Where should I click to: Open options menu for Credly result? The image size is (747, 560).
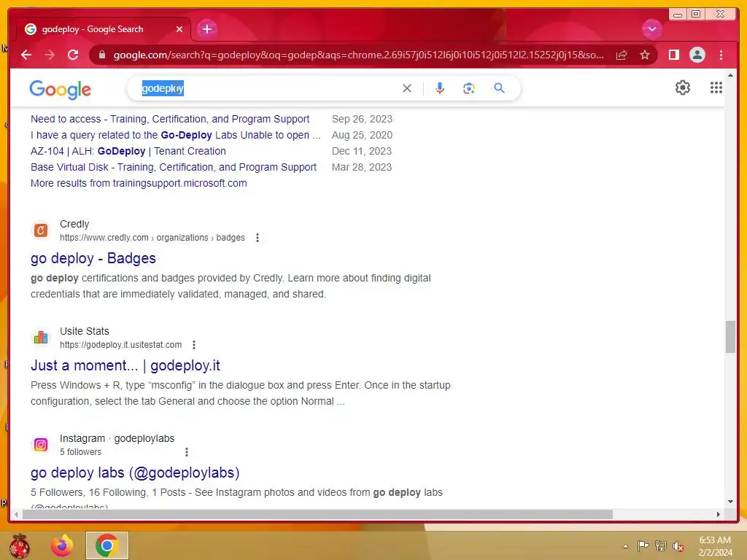[258, 238]
